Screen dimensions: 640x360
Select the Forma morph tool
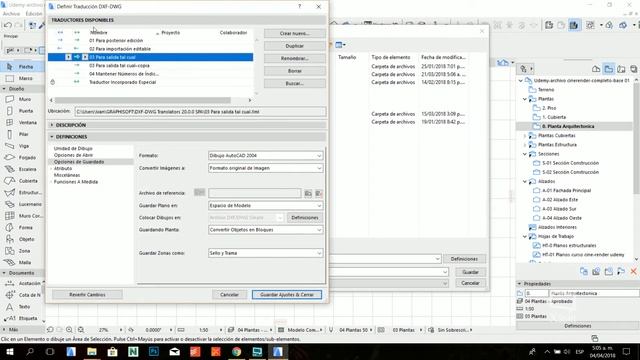point(22,227)
